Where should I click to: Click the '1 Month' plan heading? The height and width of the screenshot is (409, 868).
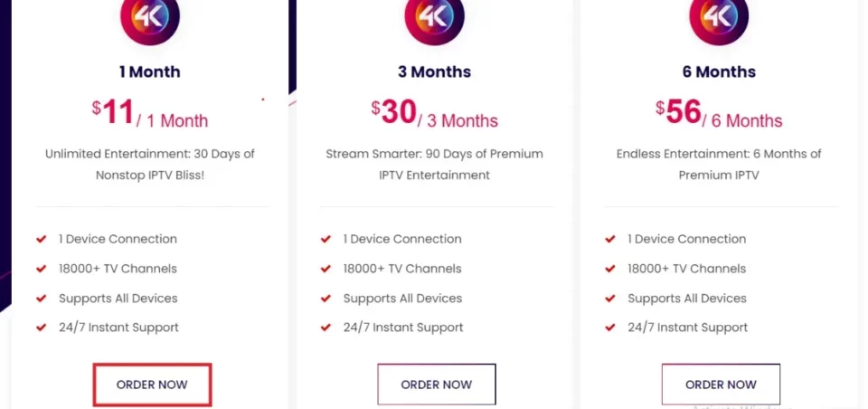coord(150,72)
